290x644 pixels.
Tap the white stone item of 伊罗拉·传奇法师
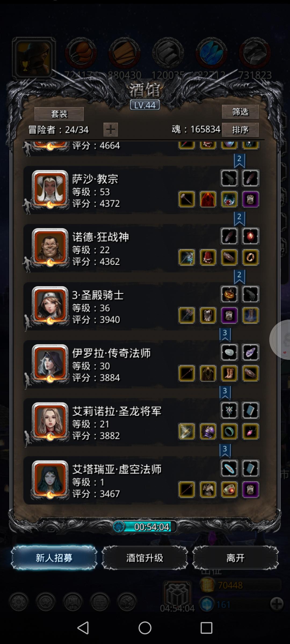(229, 352)
